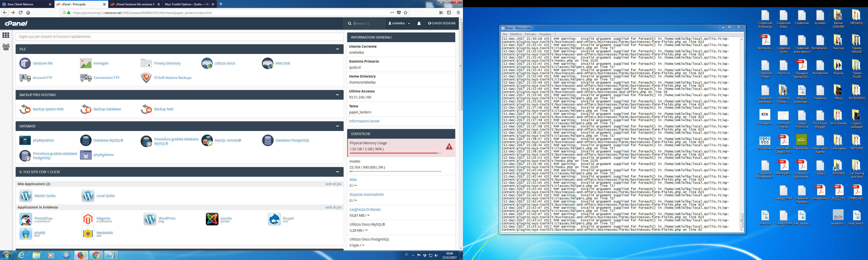
Task: Click CHIUDI SESSIONE button
Action: [x=442, y=24]
